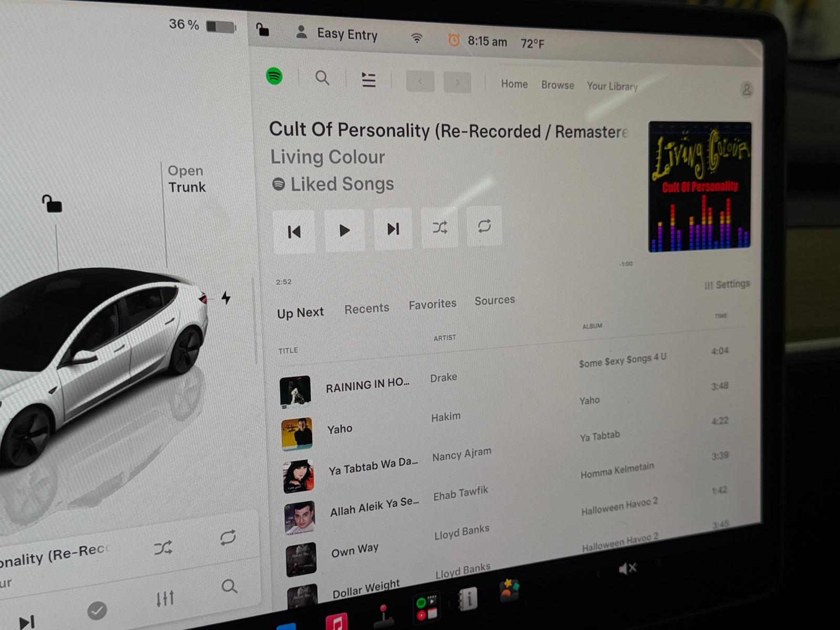Switch to the Recents tab

click(366, 309)
